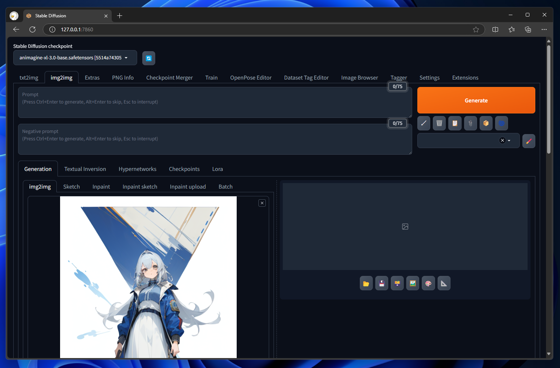Remove the input image with the X button
Viewport: 560px width, 368px height.
[262, 203]
